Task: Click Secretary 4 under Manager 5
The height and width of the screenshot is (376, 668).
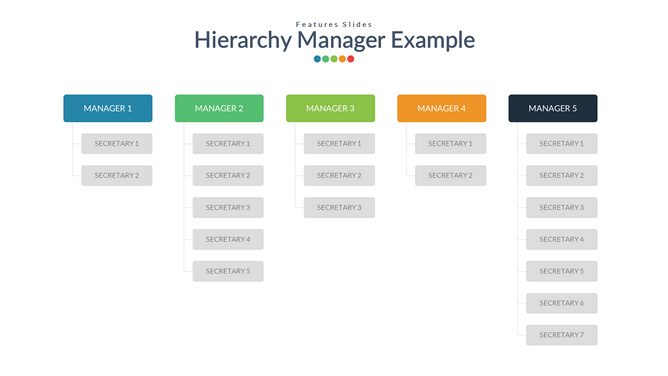Action: 561,239
